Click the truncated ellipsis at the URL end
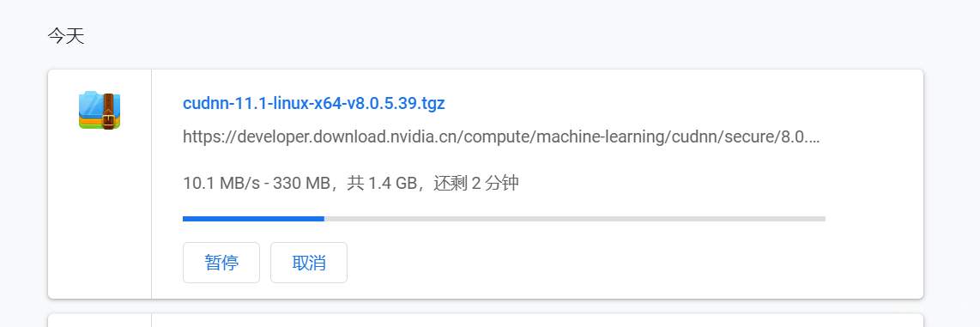Screen dimensions: 980x327 point(813,137)
